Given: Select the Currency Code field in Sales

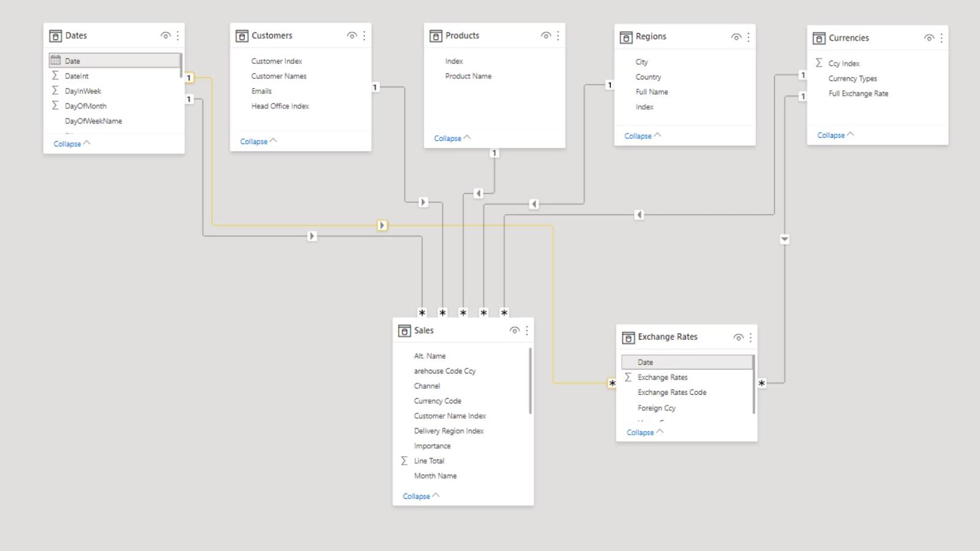Looking at the screenshot, I should (x=437, y=401).
